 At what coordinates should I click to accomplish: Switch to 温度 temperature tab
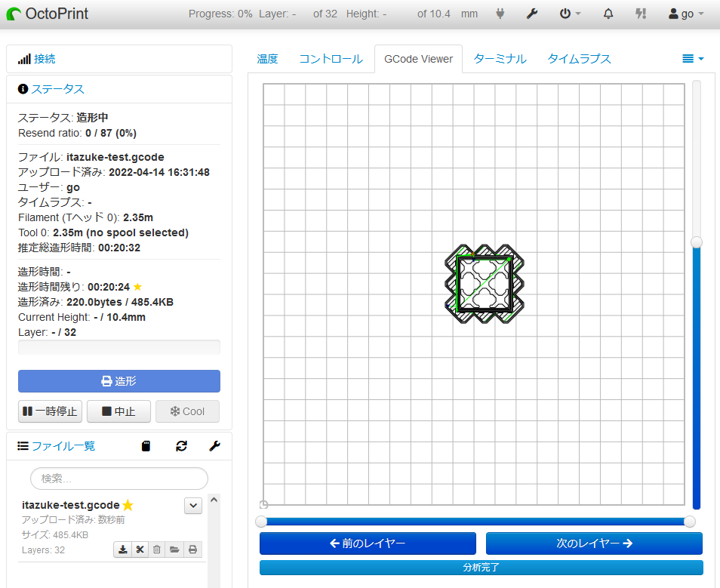click(267, 59)
